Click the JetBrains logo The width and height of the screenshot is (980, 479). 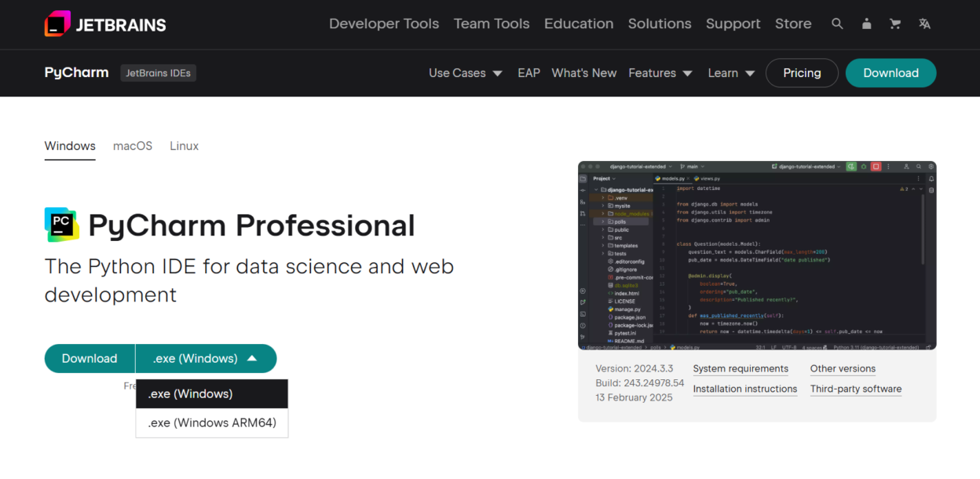click(x=104, y=24)
